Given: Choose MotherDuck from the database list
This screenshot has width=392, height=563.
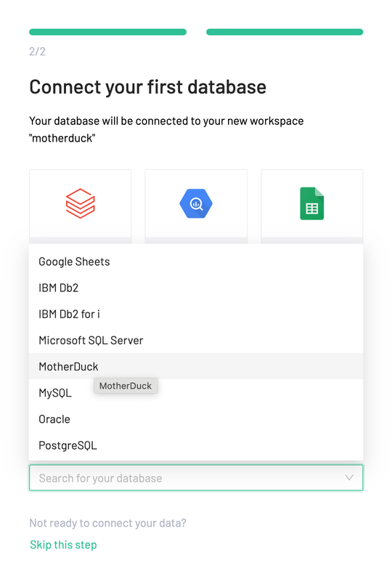Looking at the screenshot, I should [x=196, y=367].
